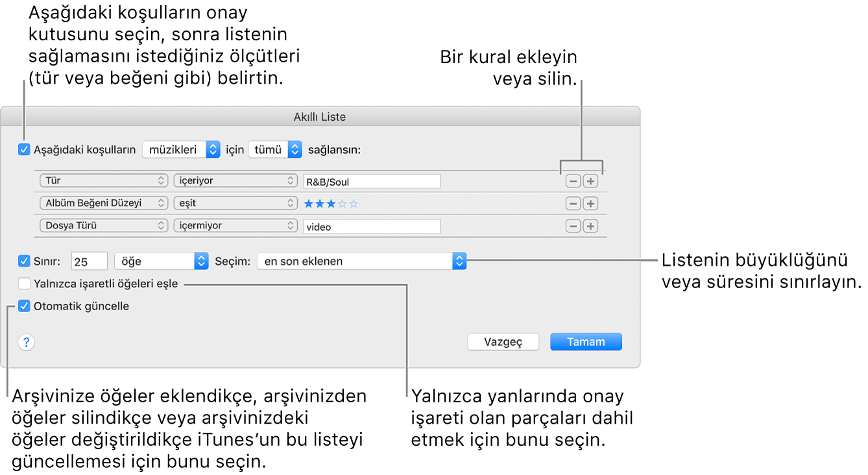Open the tümü match dropdown

pyautogui.click(x=276, y=150)
